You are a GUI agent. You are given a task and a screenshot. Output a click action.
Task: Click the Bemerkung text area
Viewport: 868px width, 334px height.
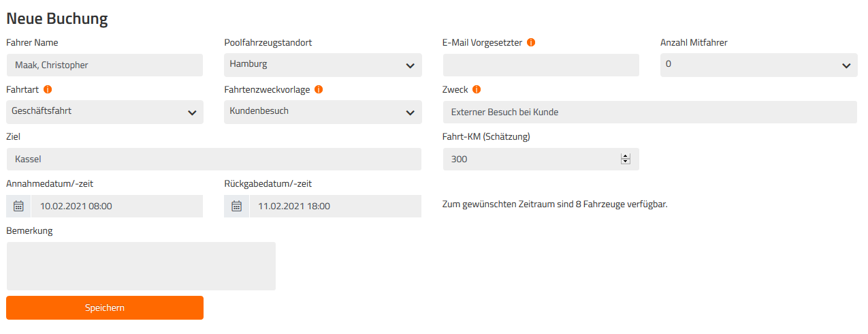point(141,266)
